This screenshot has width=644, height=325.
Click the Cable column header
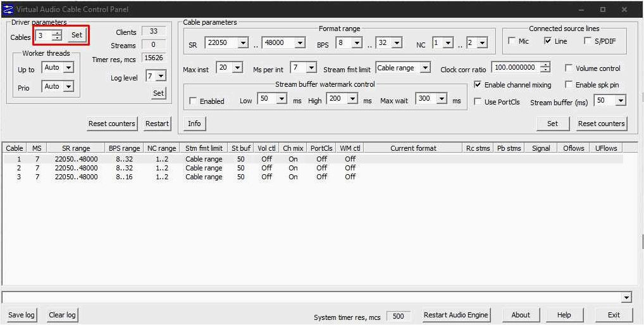point(15,148)
